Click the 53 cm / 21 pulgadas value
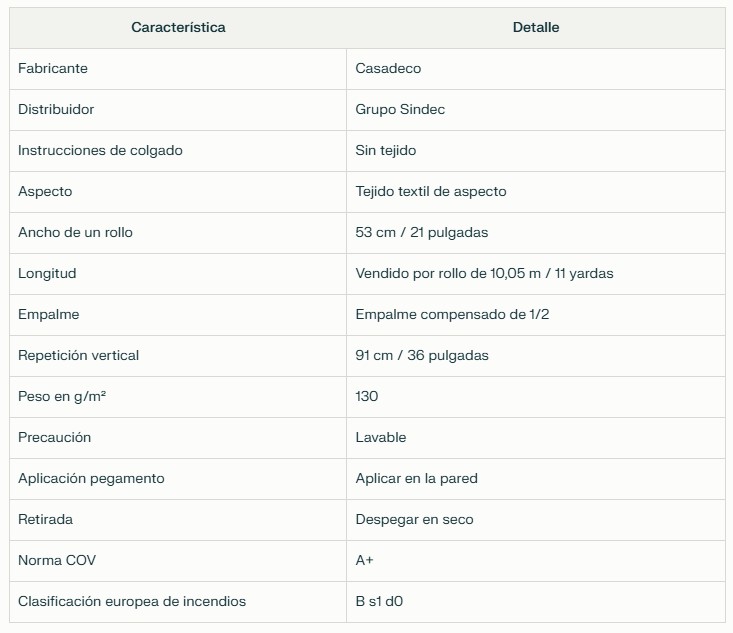733x633 pixels. (422, 233)
